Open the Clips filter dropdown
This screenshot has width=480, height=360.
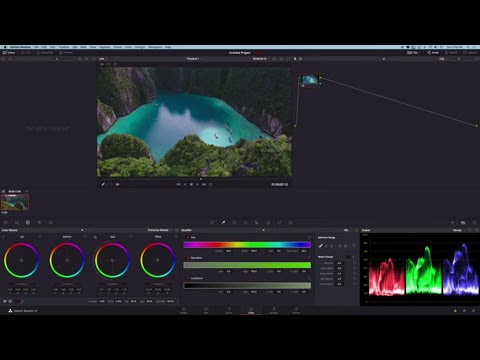[414, 53]
